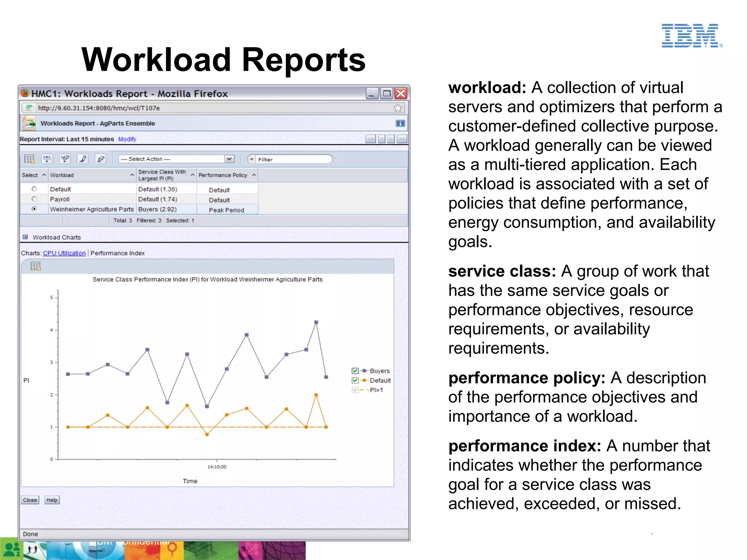Click the show filter row icon
747x560 pixels.
[47, 159]
